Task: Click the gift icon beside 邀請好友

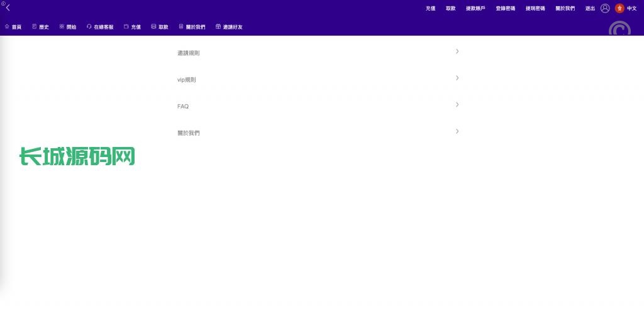Action: [x=218, y=27]
